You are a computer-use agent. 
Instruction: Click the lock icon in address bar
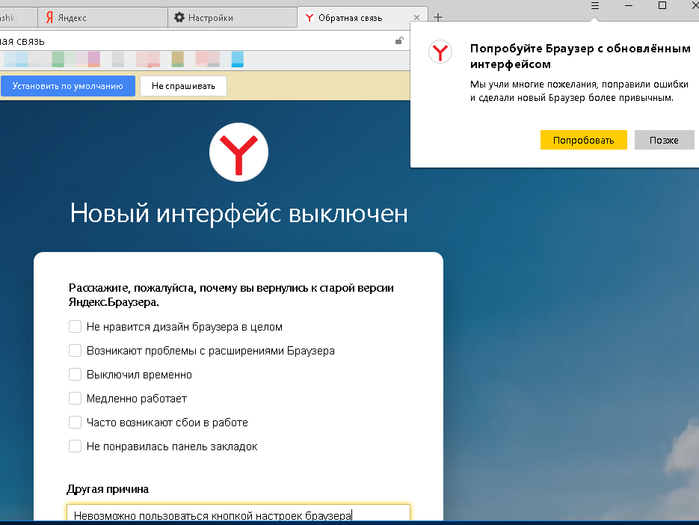(x=399, y=41)
